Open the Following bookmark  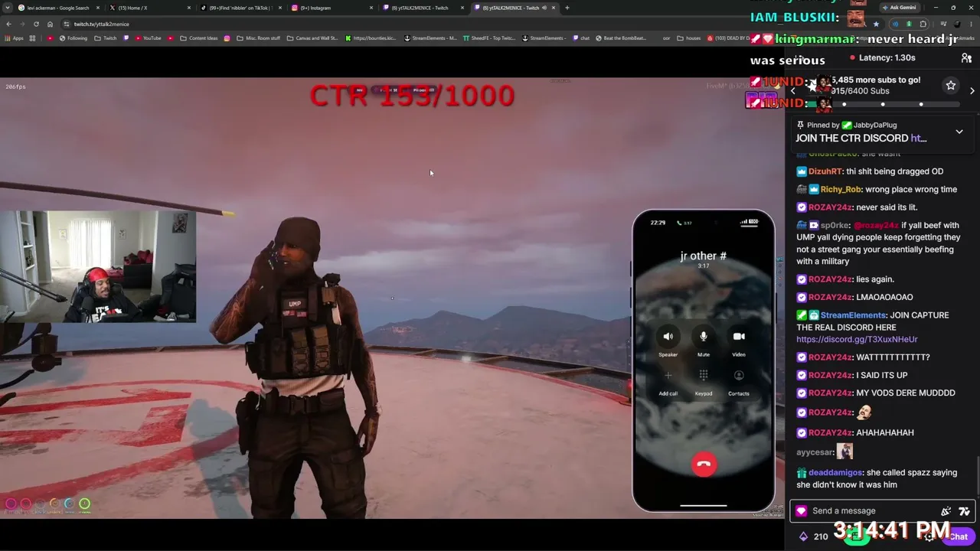pos(73,38)
